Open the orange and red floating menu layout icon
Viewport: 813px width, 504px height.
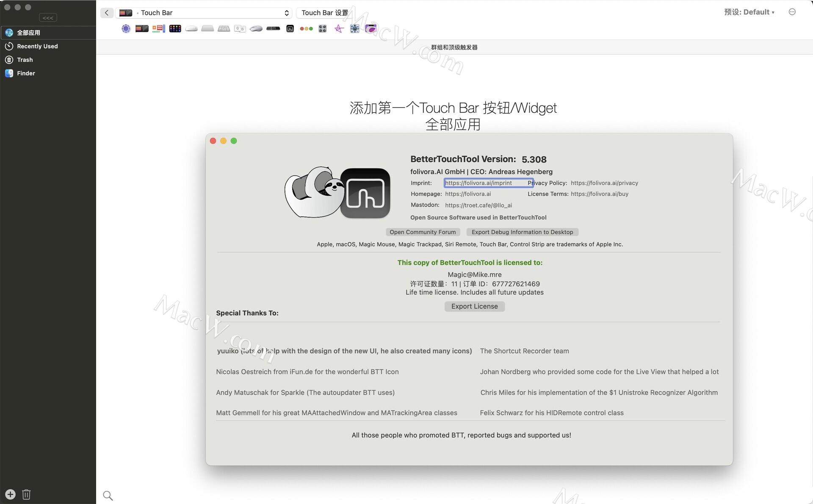(159, 28)
